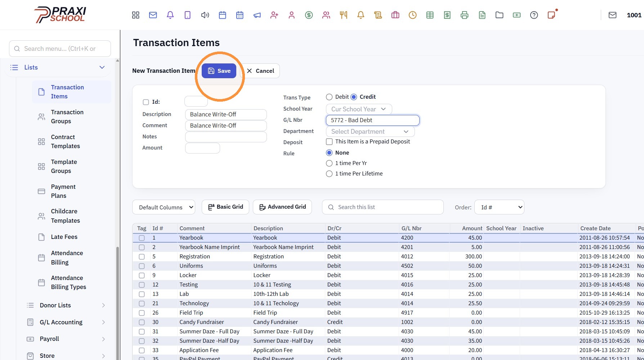Click the Advanced Grid button
The width and height of the screenshot is (644, 360).
[x=282, y=207]
